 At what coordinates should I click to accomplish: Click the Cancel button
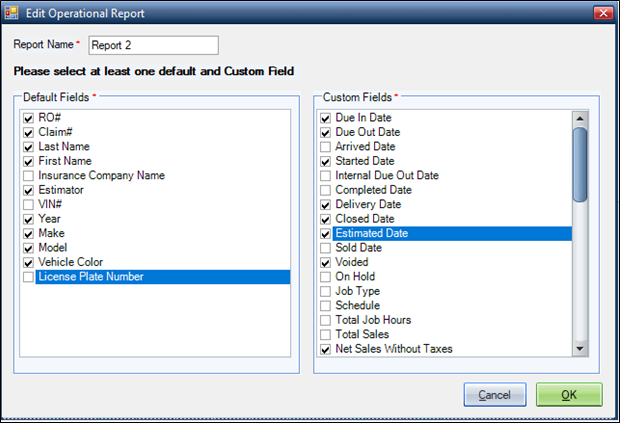coord(495,395)
